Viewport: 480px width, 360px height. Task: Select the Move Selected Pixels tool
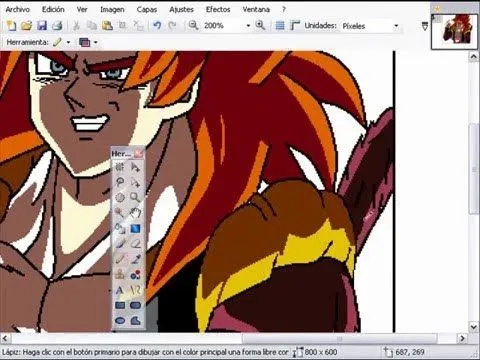(135, 167)
